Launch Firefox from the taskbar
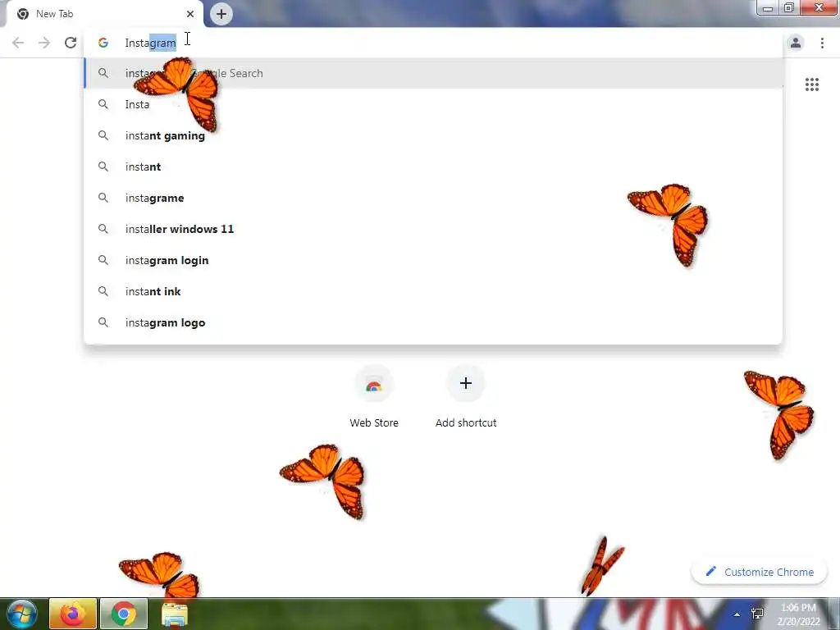Viewport: 840px width, 630px height. tap(73, 614)
